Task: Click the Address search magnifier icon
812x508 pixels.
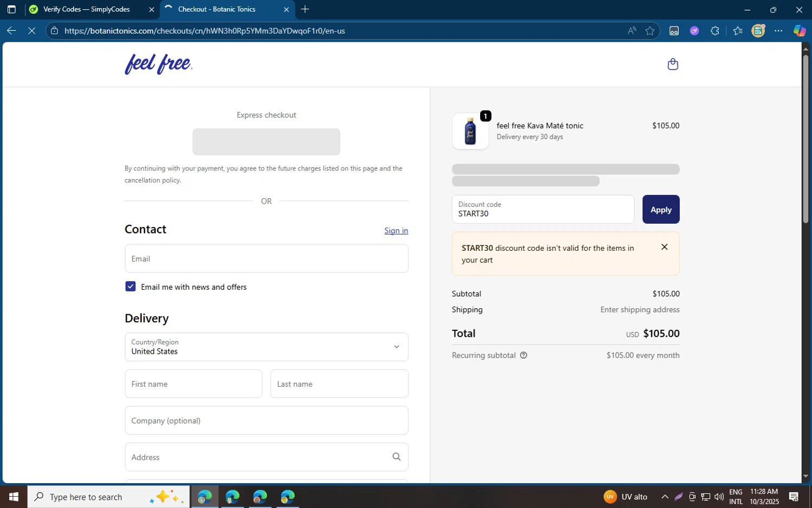Action: pos(396,457)
